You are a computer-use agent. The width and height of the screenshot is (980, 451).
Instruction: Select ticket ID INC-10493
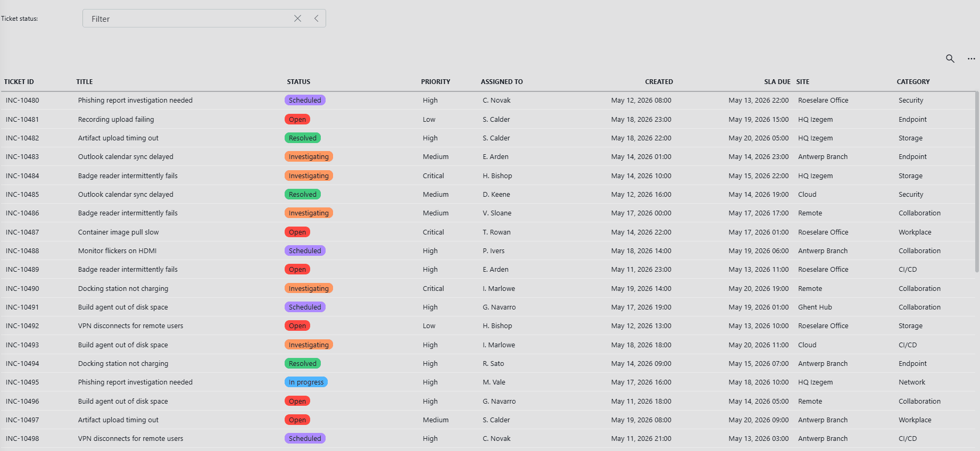(22, 345)
